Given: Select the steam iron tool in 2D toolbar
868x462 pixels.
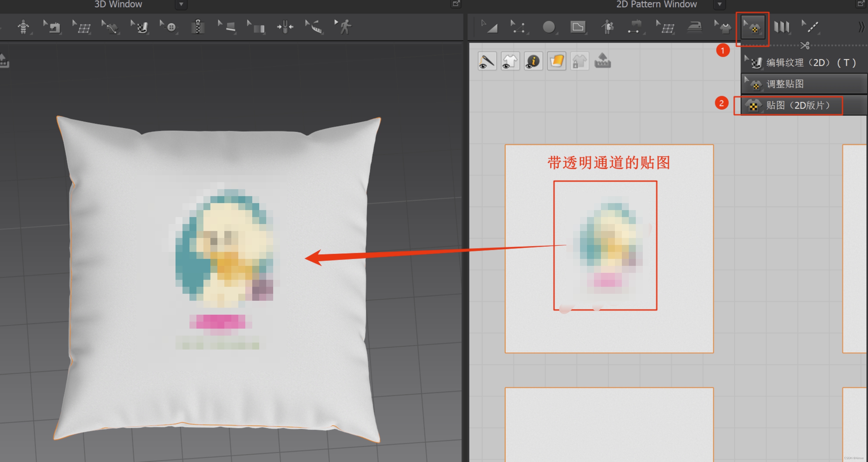Looking at the screenshot, I should coord(695,27).
